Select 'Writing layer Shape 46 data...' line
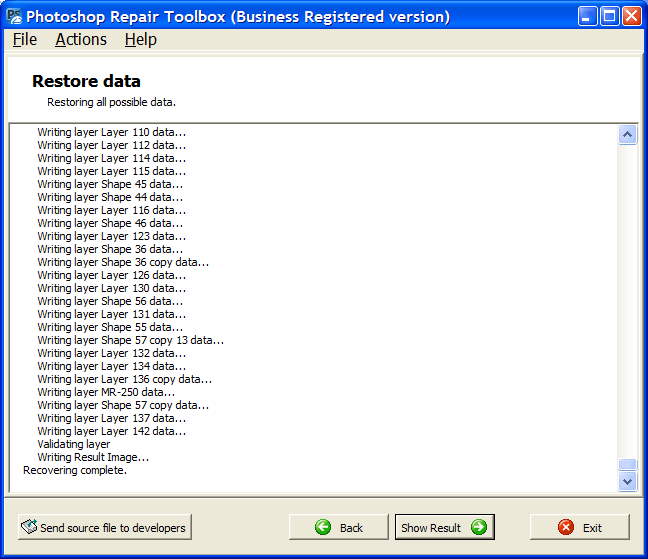 [x=110, y=224]
